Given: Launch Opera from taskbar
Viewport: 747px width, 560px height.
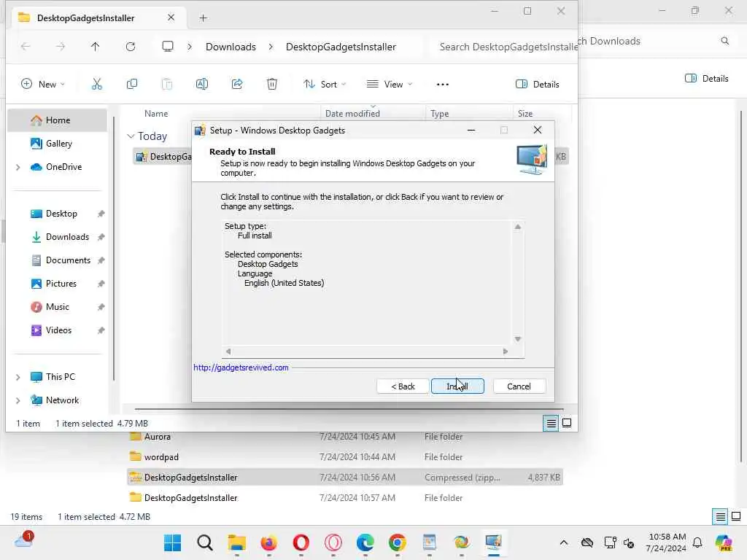Looking at the screenshot, I should (x=301, y=542).
